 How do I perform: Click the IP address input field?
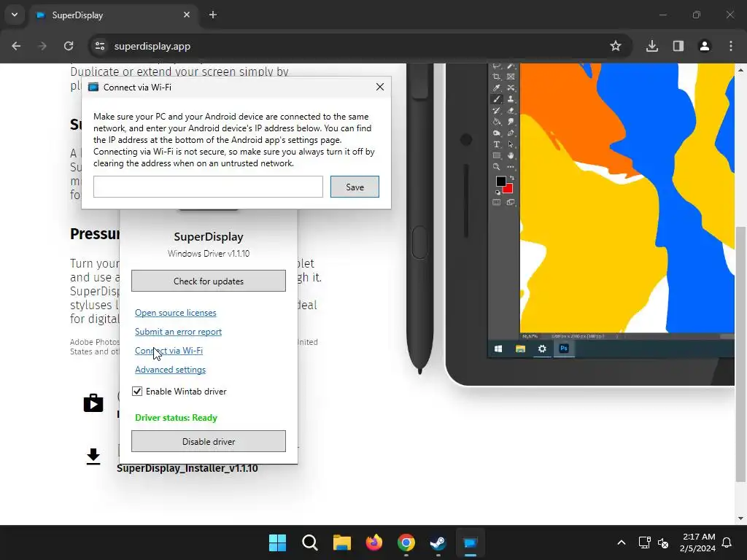(208, 187)
